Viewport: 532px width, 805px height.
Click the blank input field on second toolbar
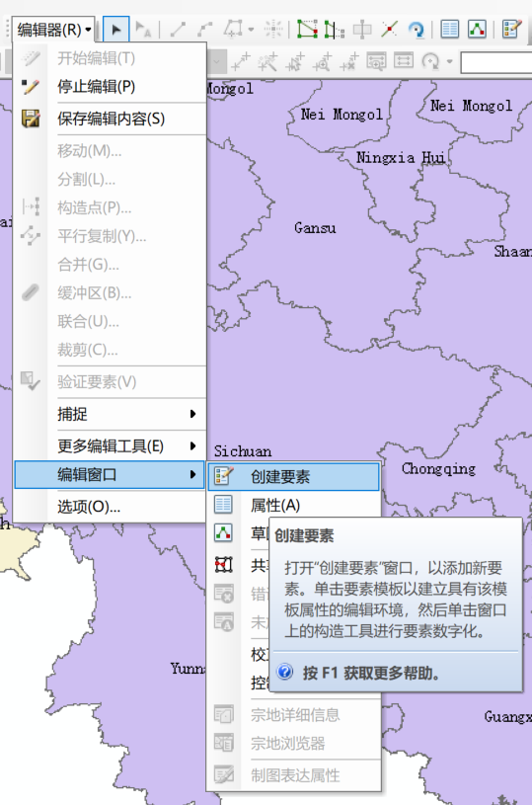496,62
